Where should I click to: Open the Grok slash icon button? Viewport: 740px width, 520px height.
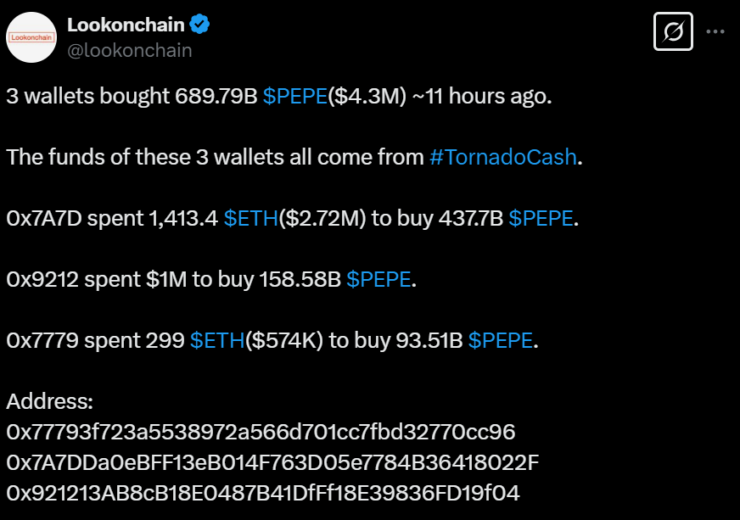(x=673, y=32)
